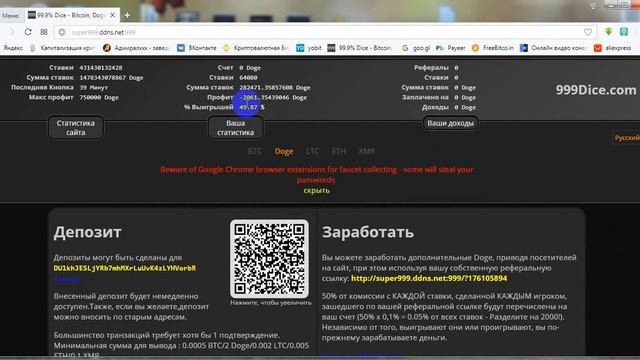Click the 999Dice.com logo
This screenshot has width=640, height=360.
[596, 90]
